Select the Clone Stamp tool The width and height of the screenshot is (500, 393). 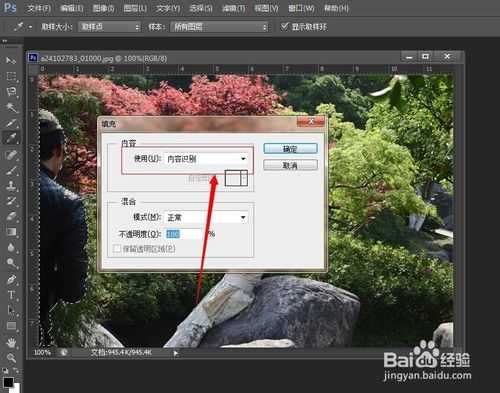click(x=12, y=186)
